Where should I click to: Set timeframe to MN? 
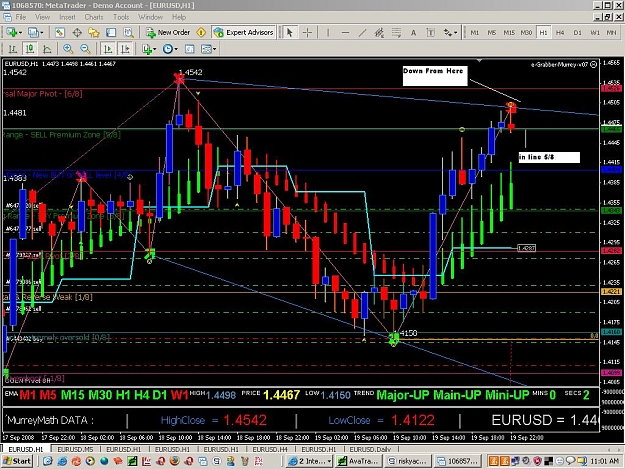click(611, 32)
